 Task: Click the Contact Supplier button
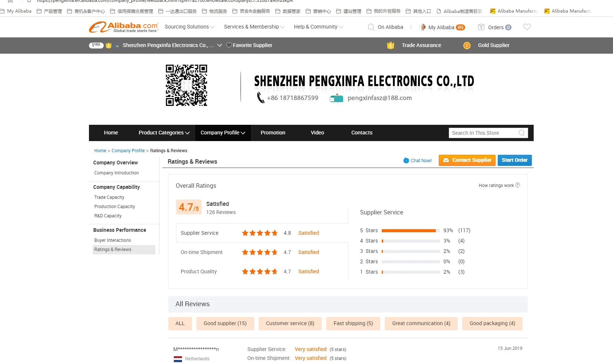[x=467, y=160]
